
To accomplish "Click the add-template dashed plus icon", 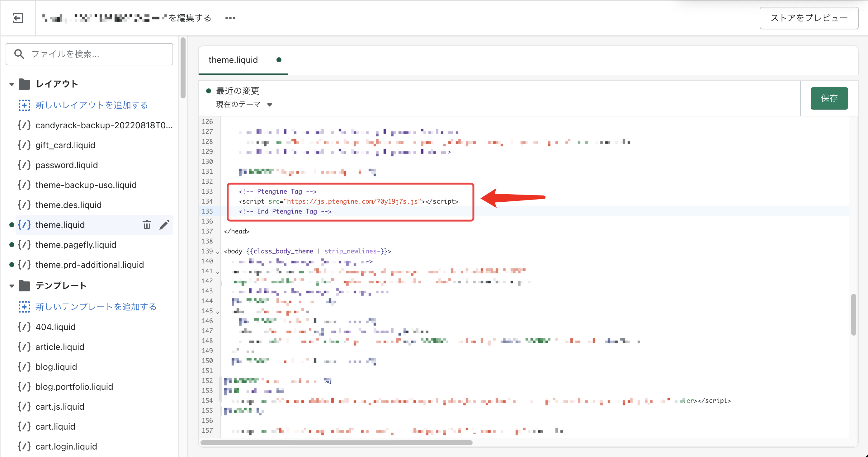I will pyautogui.click(x=24, y=307).
